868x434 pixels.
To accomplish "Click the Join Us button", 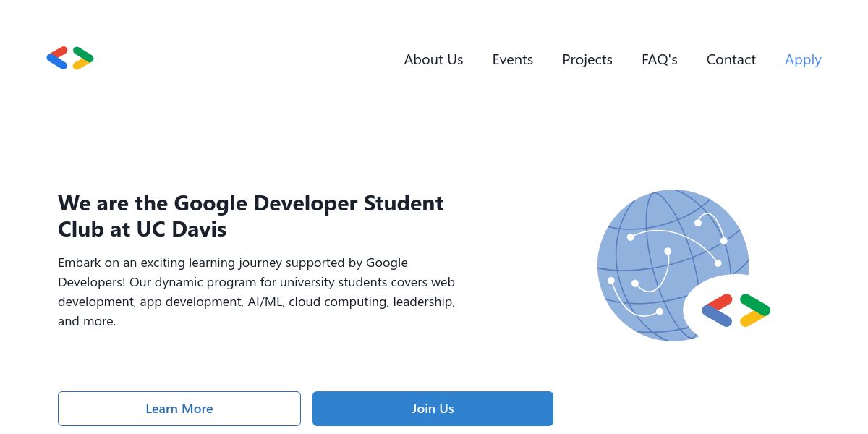I will click(x=433, y=409).
